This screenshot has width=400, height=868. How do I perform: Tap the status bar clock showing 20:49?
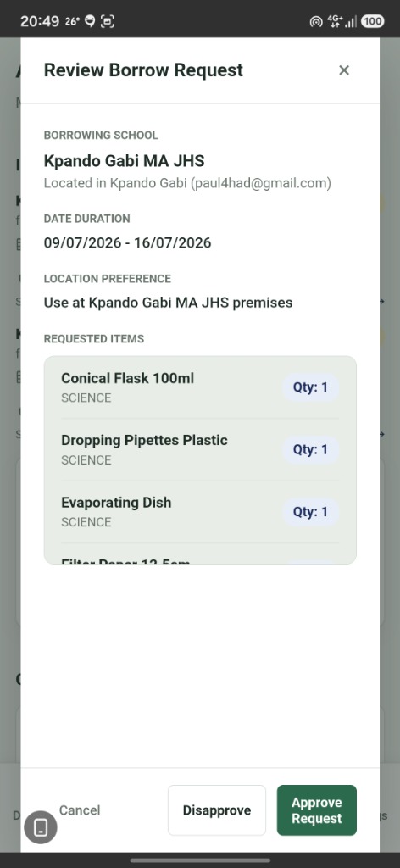point(40,21)
